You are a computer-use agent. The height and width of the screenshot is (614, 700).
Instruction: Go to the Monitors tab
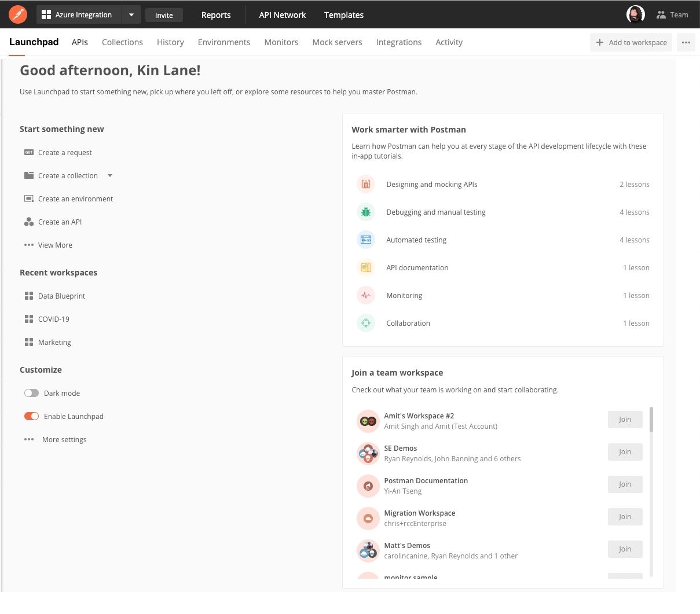click(281, 42)
